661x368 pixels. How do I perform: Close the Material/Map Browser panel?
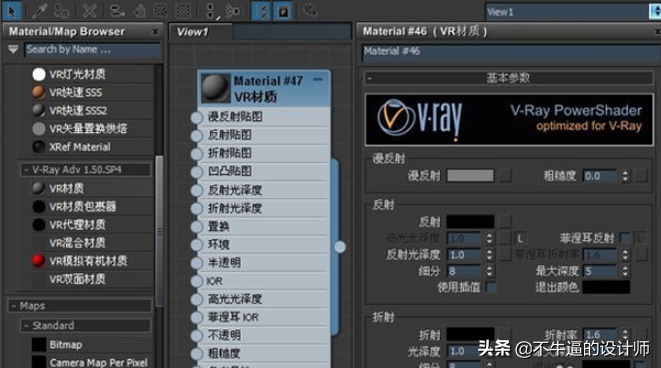(x=155, y=32)
